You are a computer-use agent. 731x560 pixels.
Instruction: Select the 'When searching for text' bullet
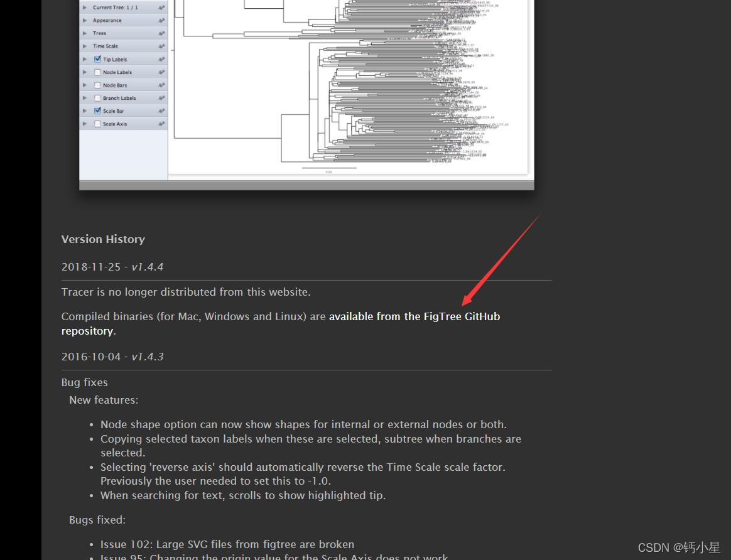click(x=243, y=495)
